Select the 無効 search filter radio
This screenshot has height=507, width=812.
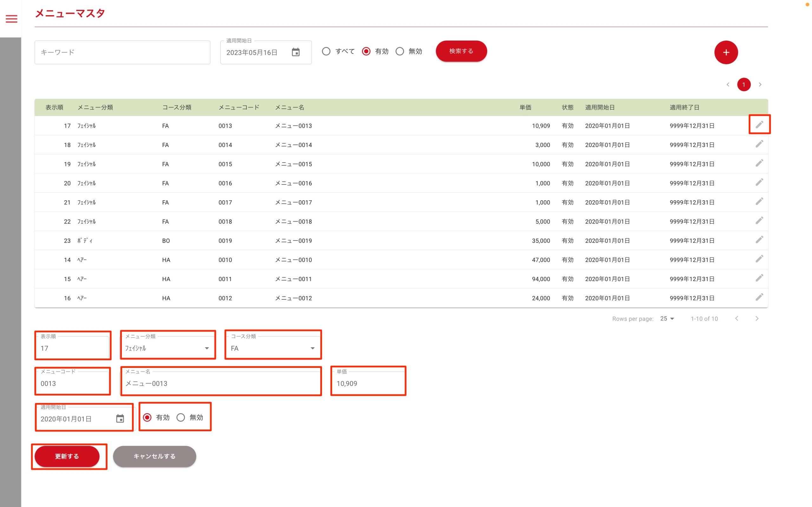pyautogui.click(x=400, y=51)
